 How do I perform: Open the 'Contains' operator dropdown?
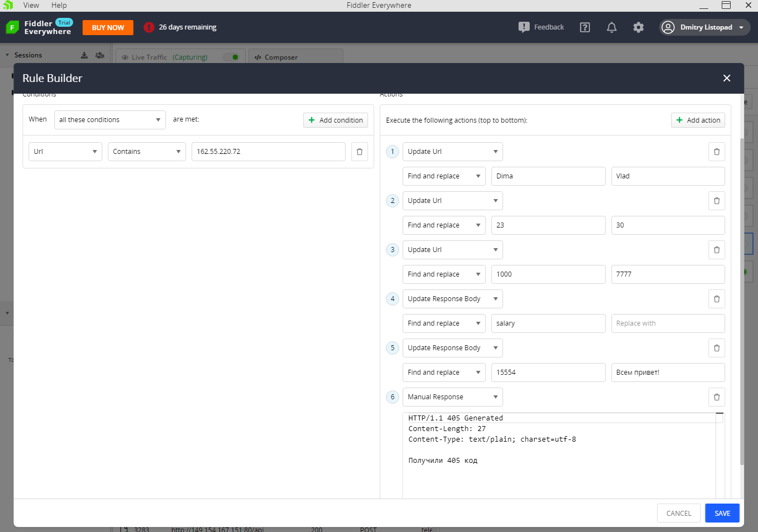pos(146,151)
